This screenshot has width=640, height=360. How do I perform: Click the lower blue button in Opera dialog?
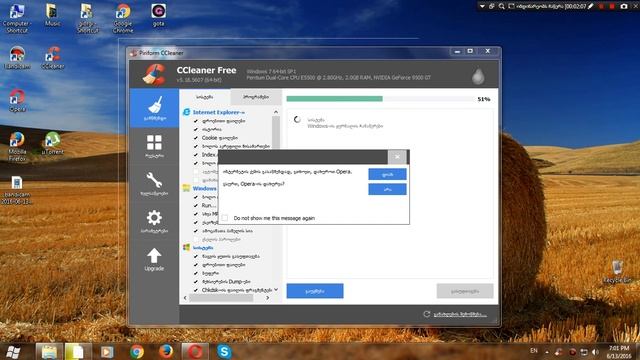[387, 189]
